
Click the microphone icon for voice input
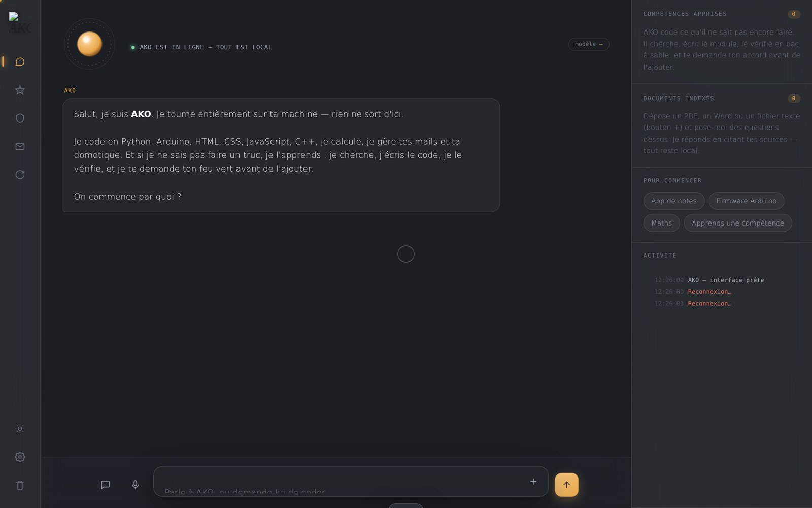[x=135, y=485]
